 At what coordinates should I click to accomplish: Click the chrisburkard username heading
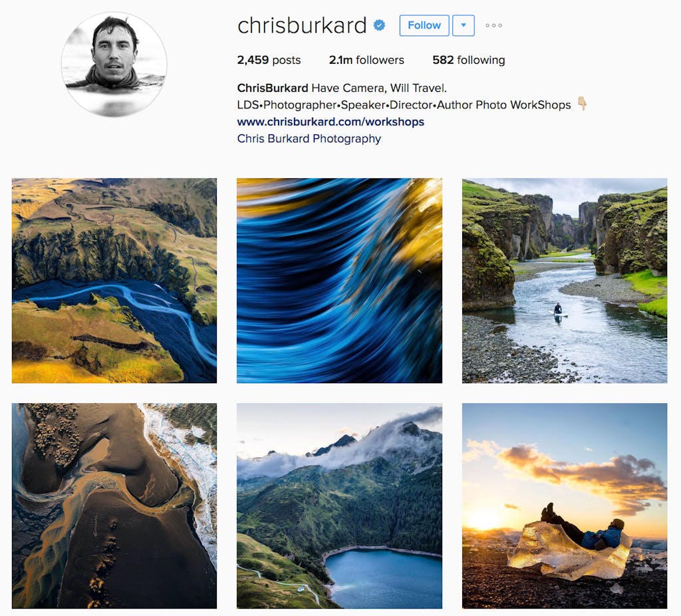tap(302, 25)
